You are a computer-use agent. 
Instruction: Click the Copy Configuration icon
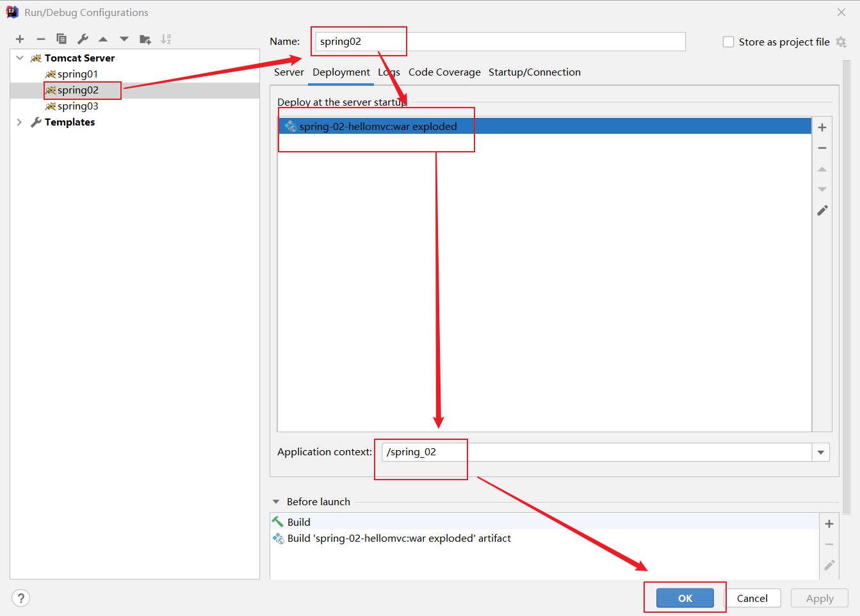[x=61, y=39]
